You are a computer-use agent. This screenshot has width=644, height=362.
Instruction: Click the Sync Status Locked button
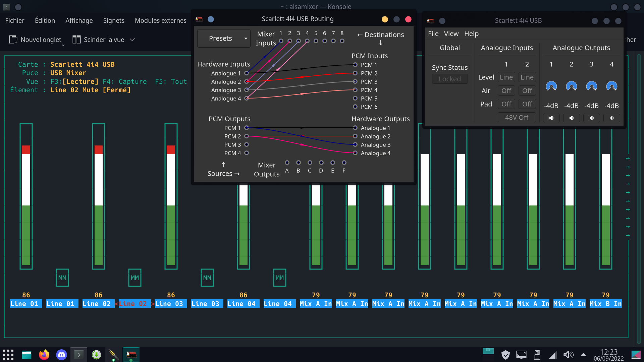[449, 79]
